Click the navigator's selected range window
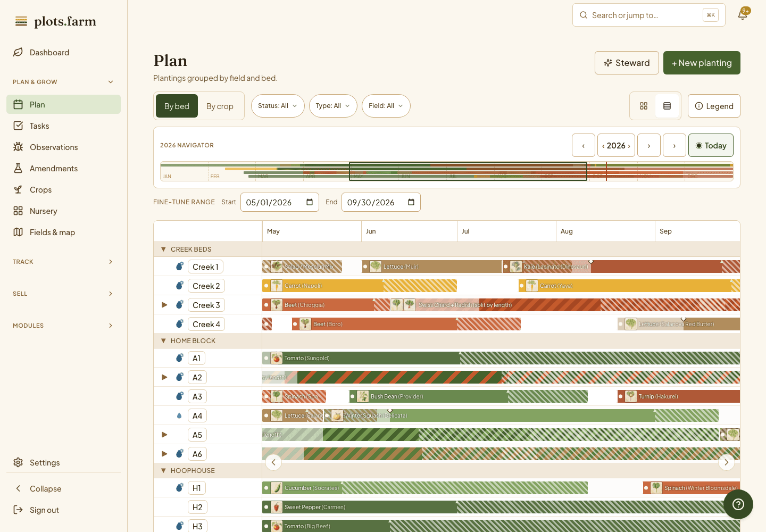 pos(468,171)
